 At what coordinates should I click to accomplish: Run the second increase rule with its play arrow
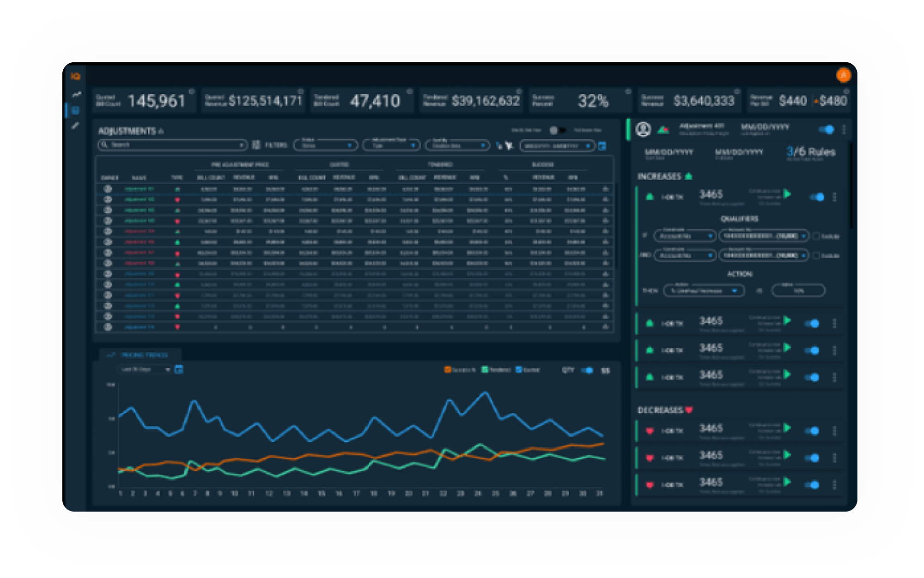pyautogui.click(x=787, y=320)
